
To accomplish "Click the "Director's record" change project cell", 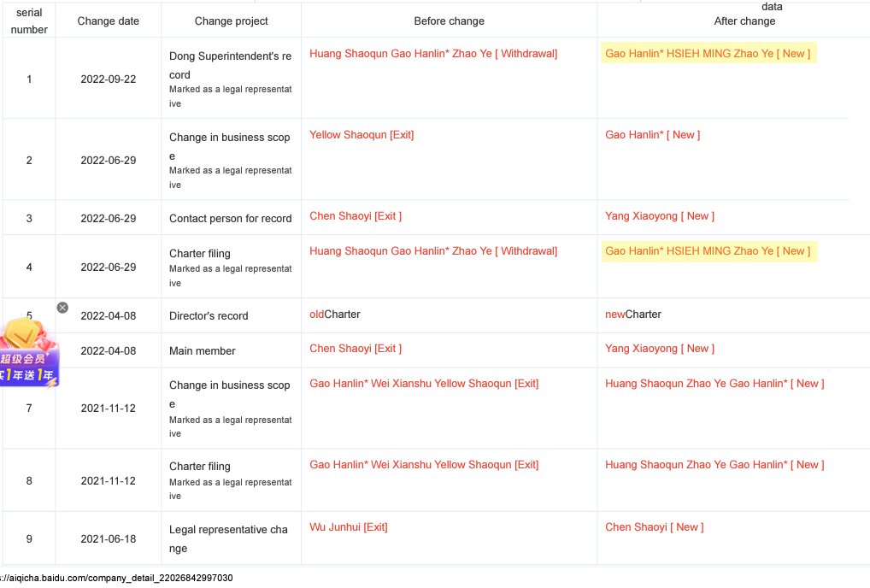I will (209, 316).
